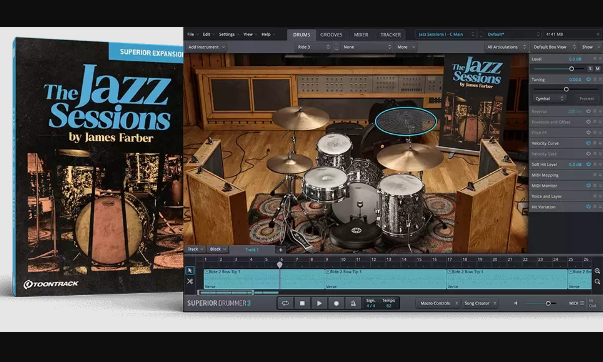Click the master volume speaker icon
Image resolution: width=603 pixels, height=362 pixels.
point(516,303)
